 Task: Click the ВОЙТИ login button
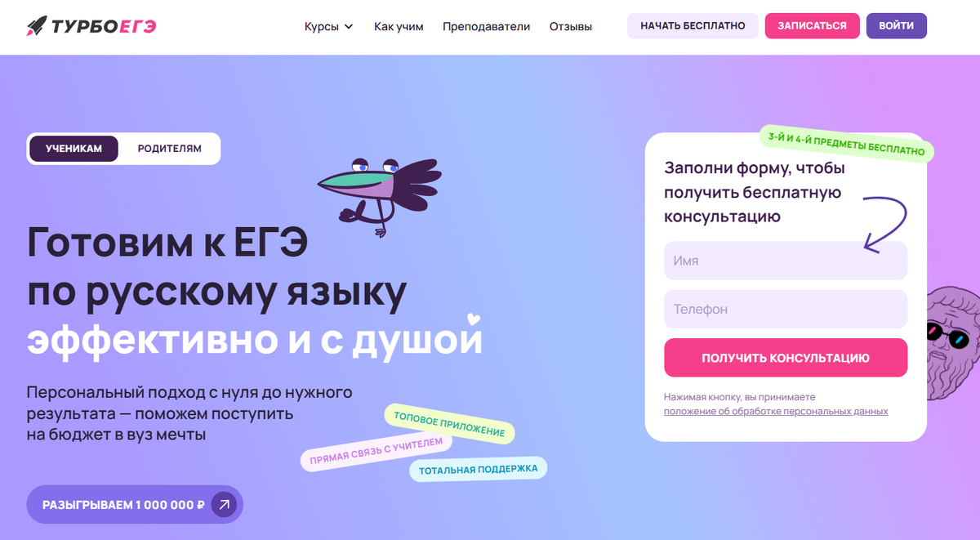click(x=897, y=26)
